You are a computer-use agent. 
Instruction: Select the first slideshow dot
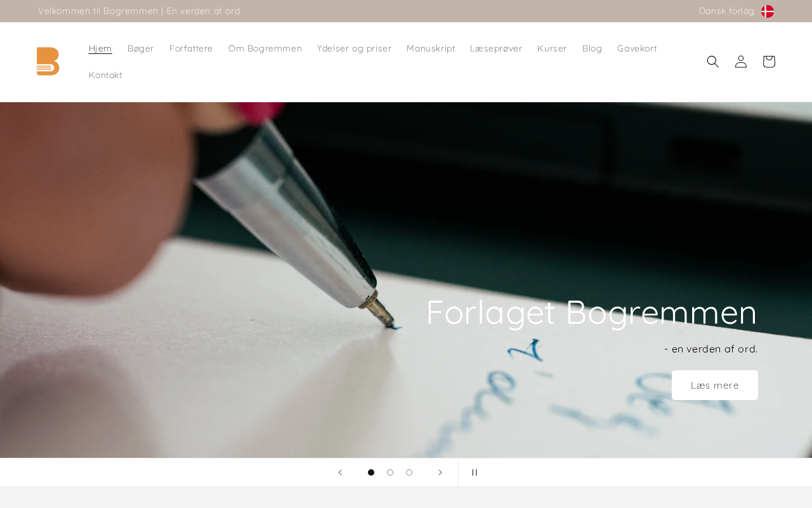click(x=371, y=472)
